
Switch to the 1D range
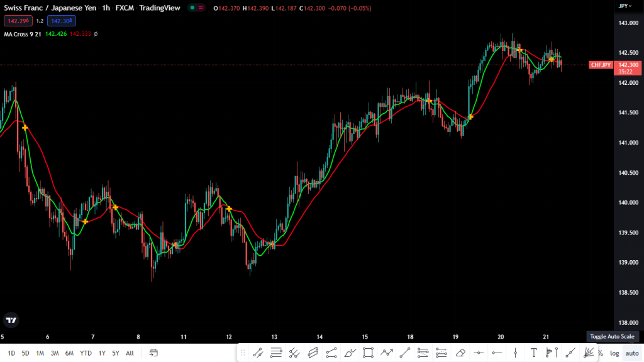[11, 353]
